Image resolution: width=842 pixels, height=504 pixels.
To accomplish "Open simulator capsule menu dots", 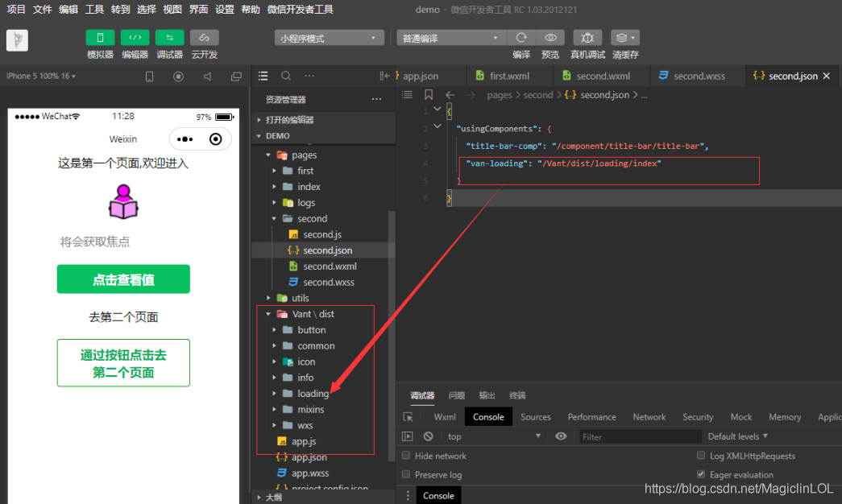I will (x=185, y=139).
